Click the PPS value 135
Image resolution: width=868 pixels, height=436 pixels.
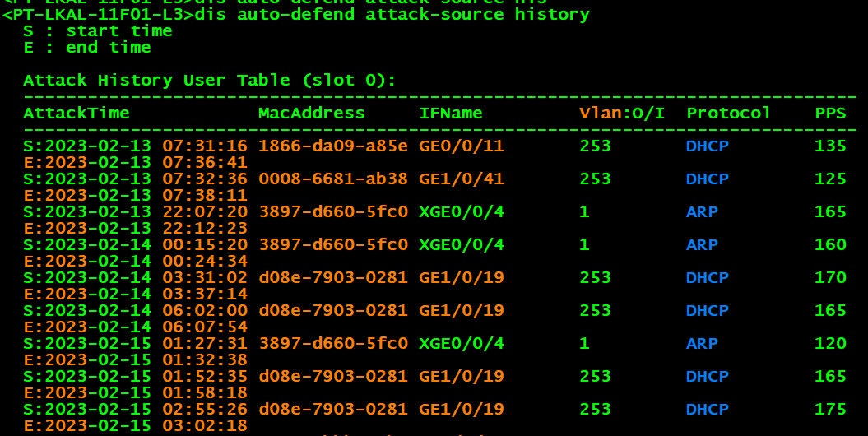tap(830, 146)
